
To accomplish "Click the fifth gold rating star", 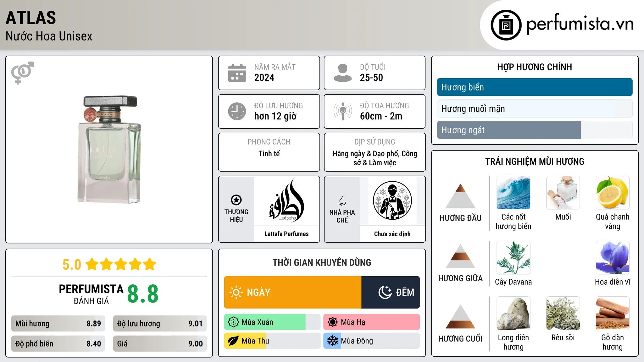I will click(150, 264).
